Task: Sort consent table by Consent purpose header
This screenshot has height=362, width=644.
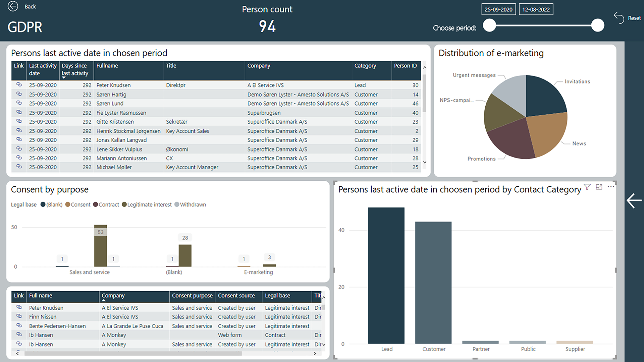Action: [192, 296]
